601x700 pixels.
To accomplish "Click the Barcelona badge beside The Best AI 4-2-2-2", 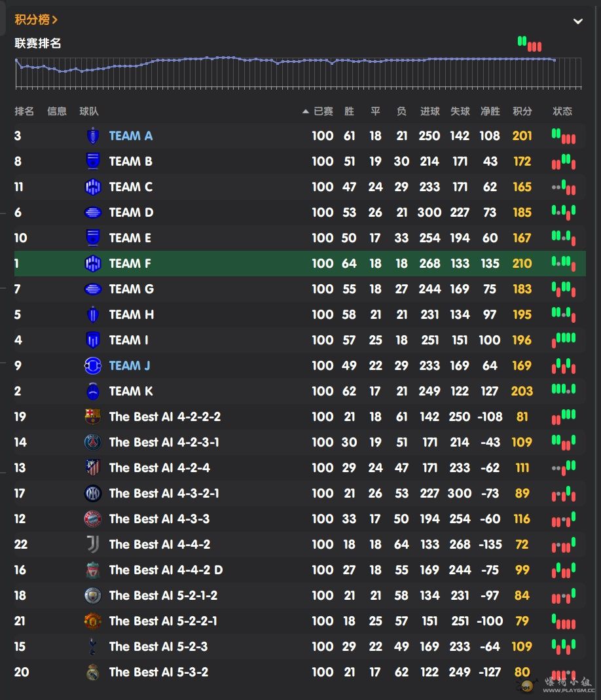I will (93, 416).
